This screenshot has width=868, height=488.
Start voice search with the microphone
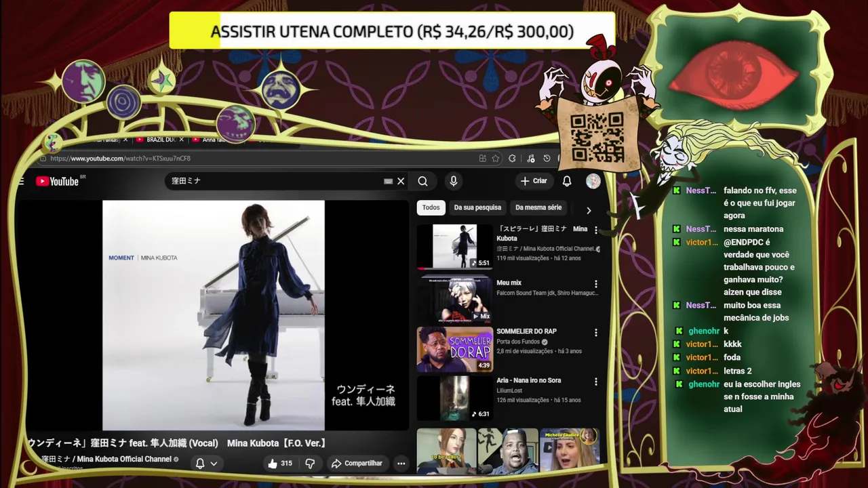tap(454, 181)
